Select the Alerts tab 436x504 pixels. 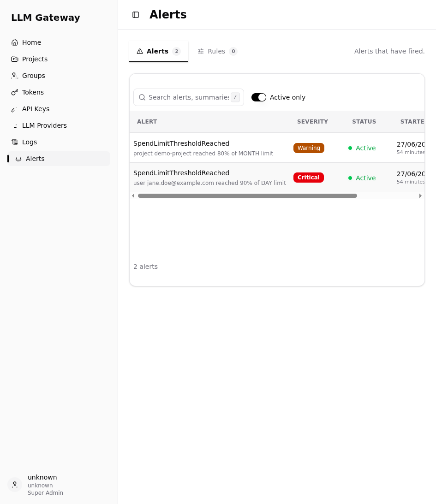(159, 52)
